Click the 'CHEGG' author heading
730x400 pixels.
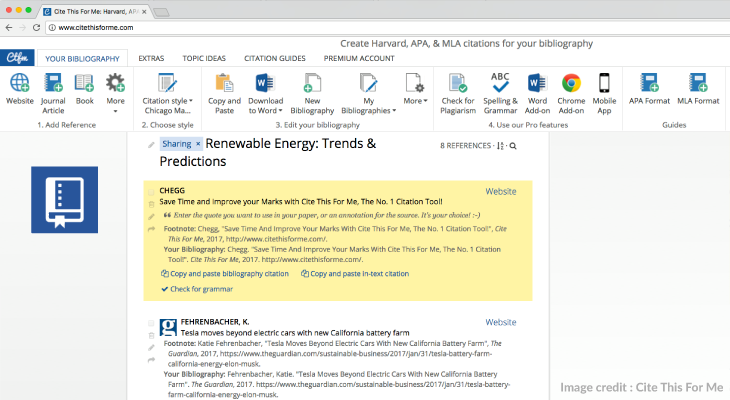[172, 190]
